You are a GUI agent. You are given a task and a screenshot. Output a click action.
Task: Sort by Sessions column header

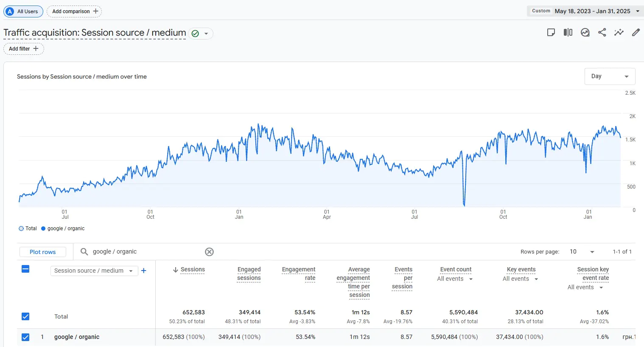tap(193, 270)
